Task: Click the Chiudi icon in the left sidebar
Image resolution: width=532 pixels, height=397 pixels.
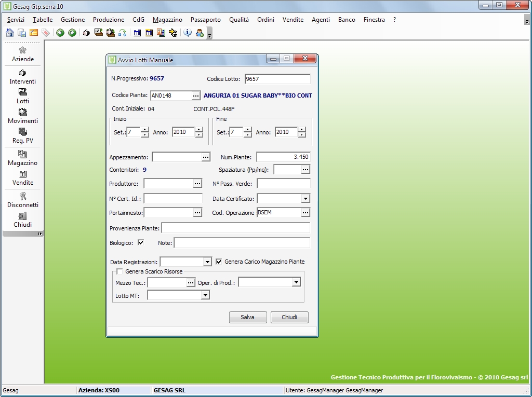Action: (23, 220)
